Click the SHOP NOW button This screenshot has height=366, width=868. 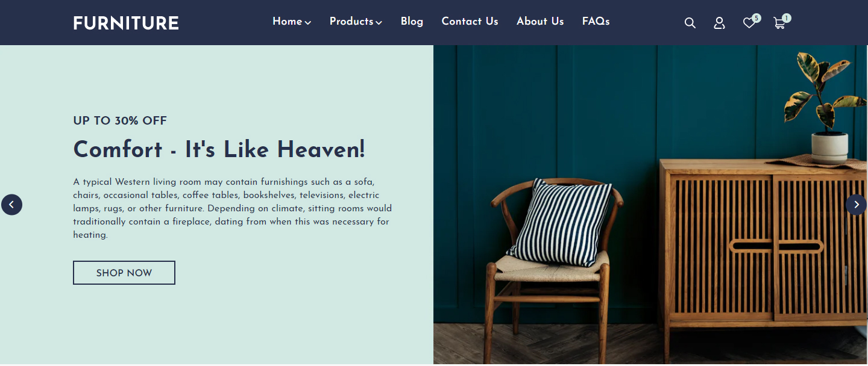point(124,273)
